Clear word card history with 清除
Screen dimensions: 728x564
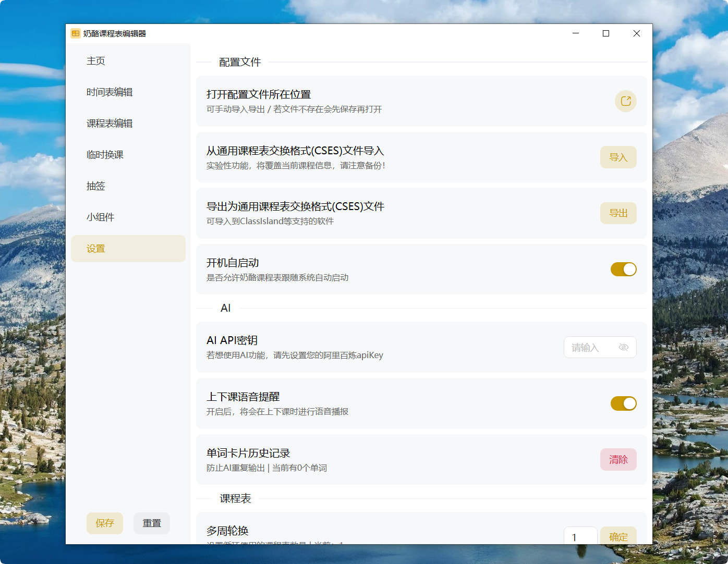click(x=618, y=459)
